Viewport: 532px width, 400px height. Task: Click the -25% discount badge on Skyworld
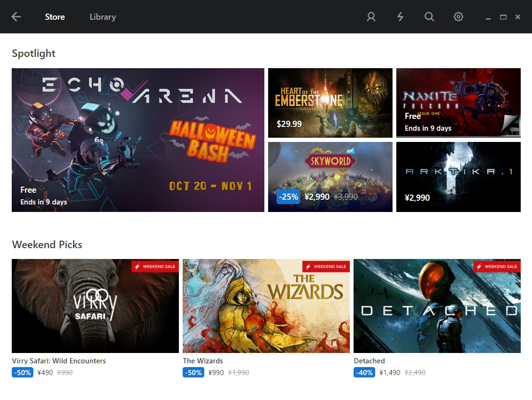click(x=288, y=197)
